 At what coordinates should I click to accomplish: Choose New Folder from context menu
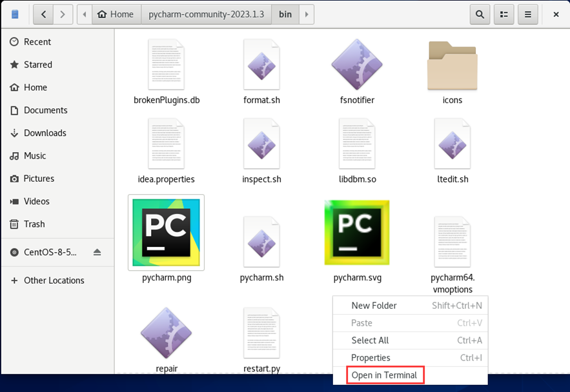(411, 306)
